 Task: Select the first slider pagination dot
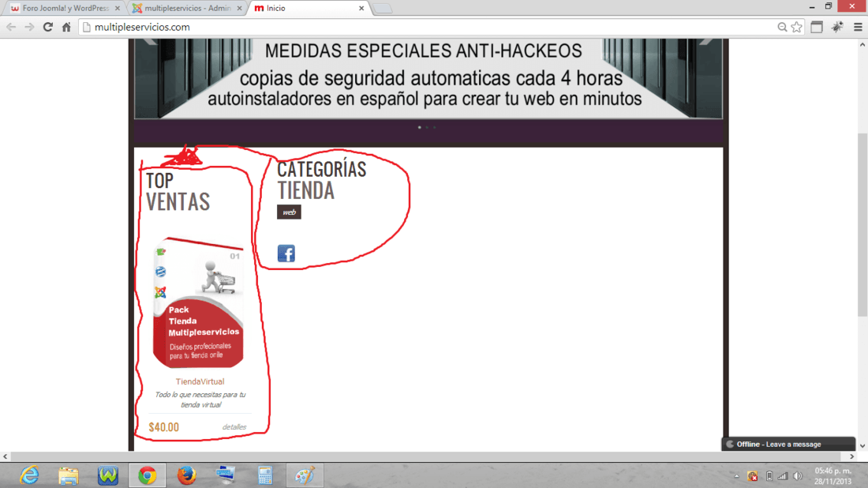click(420, 127)
